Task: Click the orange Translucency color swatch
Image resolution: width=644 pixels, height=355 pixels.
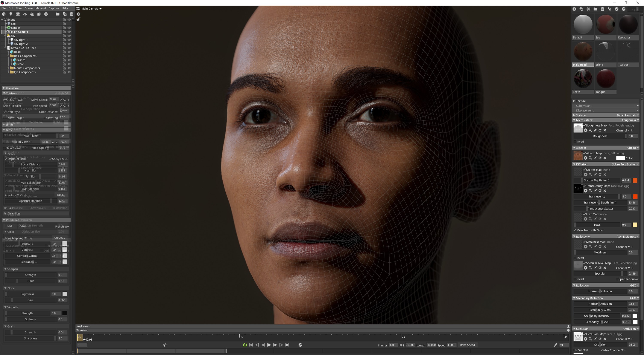Action: (x=635, y=196)
